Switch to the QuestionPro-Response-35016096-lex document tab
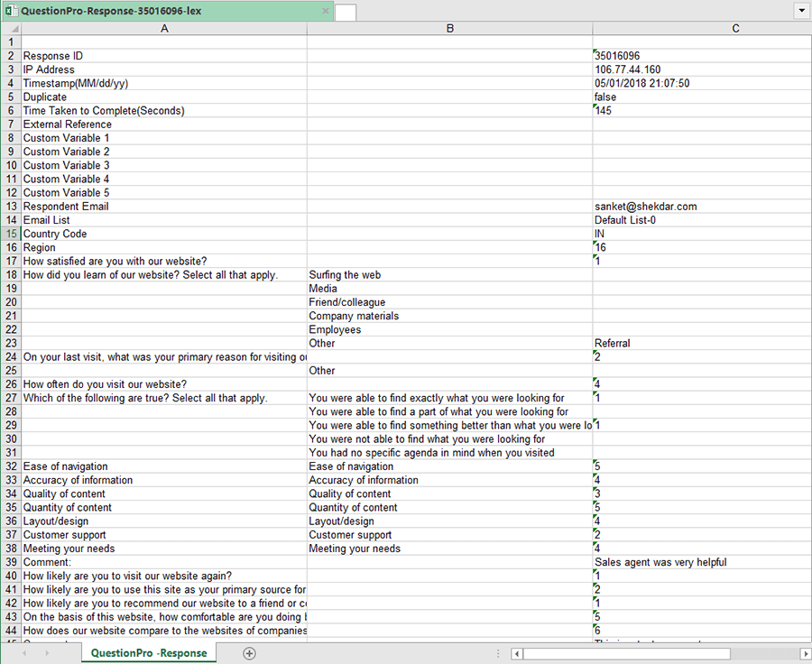Viewport: 812px width, 664px height. 167,11
